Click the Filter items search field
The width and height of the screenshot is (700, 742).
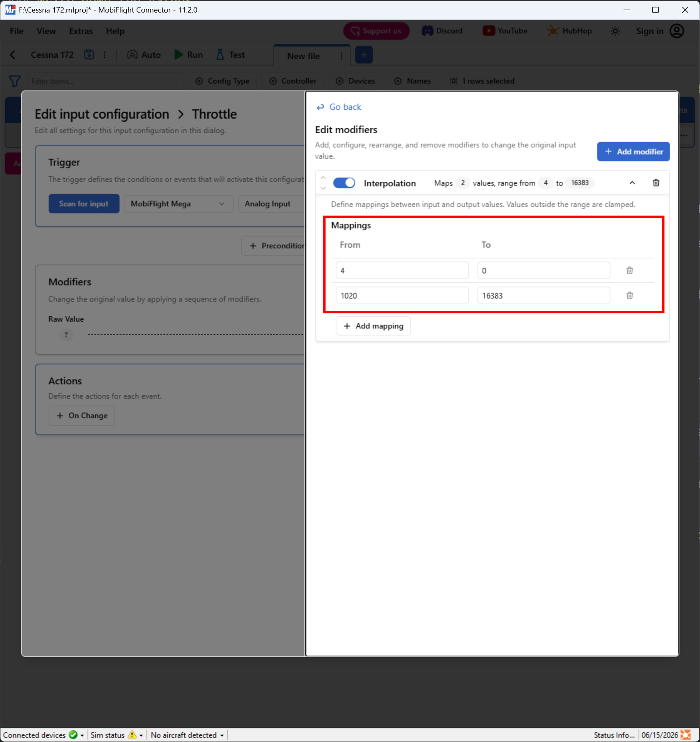[x=104, y=81]
